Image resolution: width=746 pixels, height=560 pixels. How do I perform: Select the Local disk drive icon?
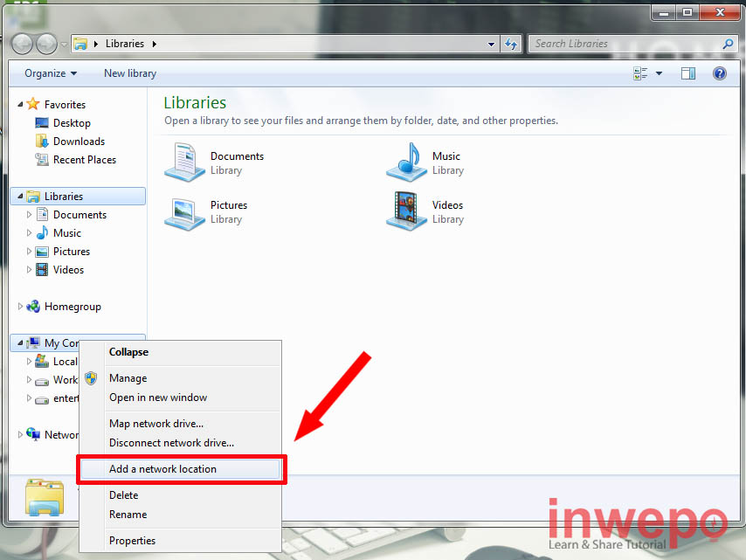(x=42, y=361)
